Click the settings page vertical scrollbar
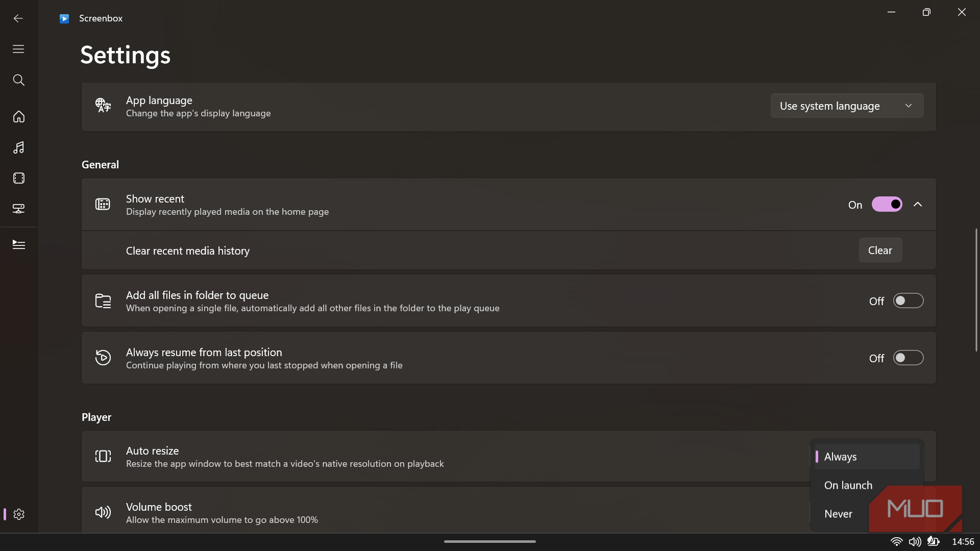980x551 pixels. [976, 290]
